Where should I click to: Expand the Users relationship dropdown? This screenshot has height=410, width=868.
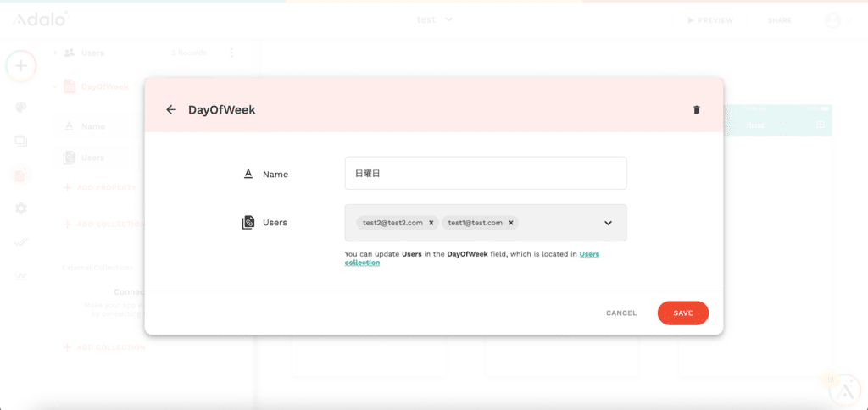[608, 223]
